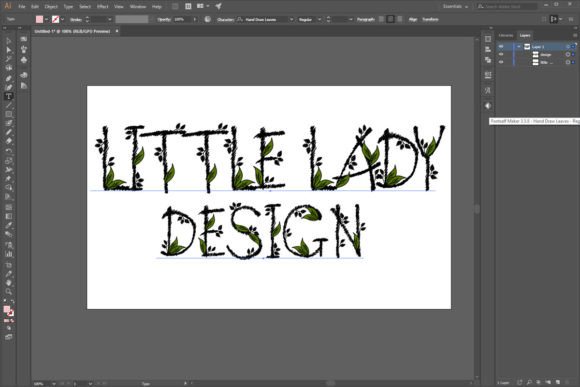Click the fill color box in toolbar
Screen dimensions: 580x387
(7, 309)
